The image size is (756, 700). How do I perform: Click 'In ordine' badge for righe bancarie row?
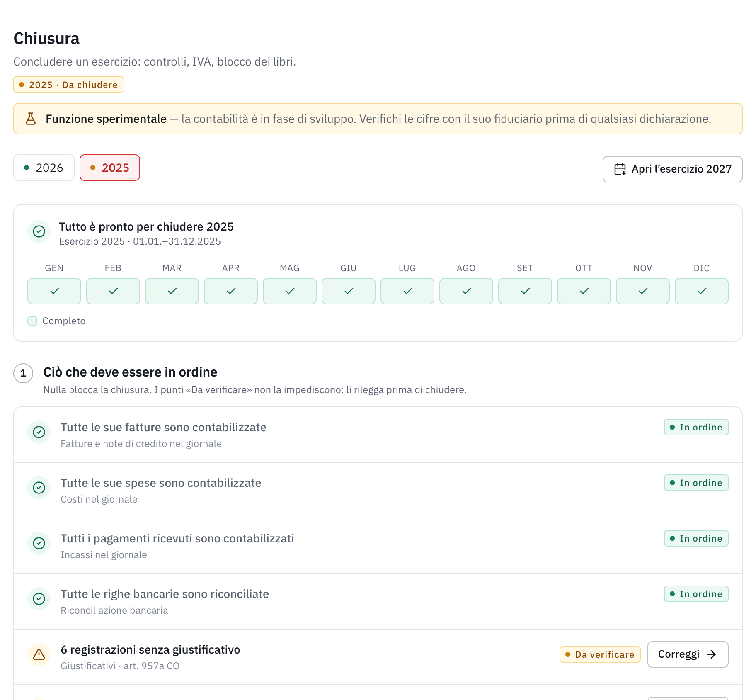(x=696, y=594)
